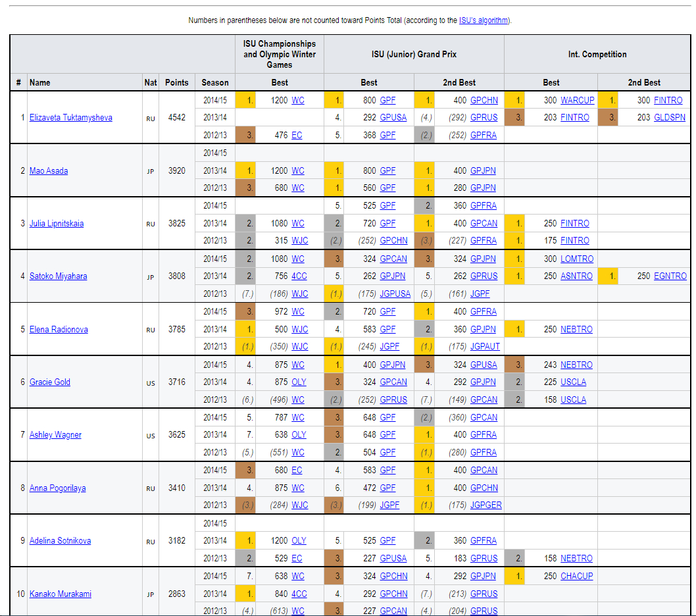
Task: Select points total 2863
Action: coord(177,594)
